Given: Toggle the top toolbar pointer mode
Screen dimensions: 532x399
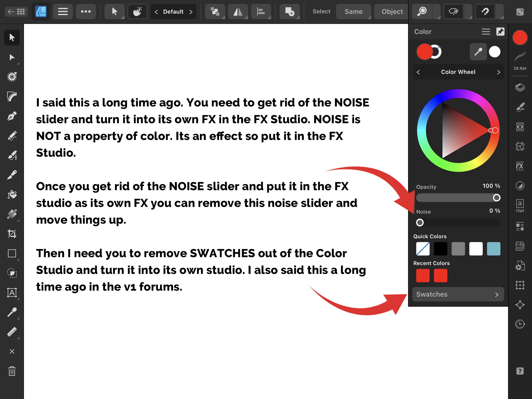Looking at the screenshot, I should [115, 11].
